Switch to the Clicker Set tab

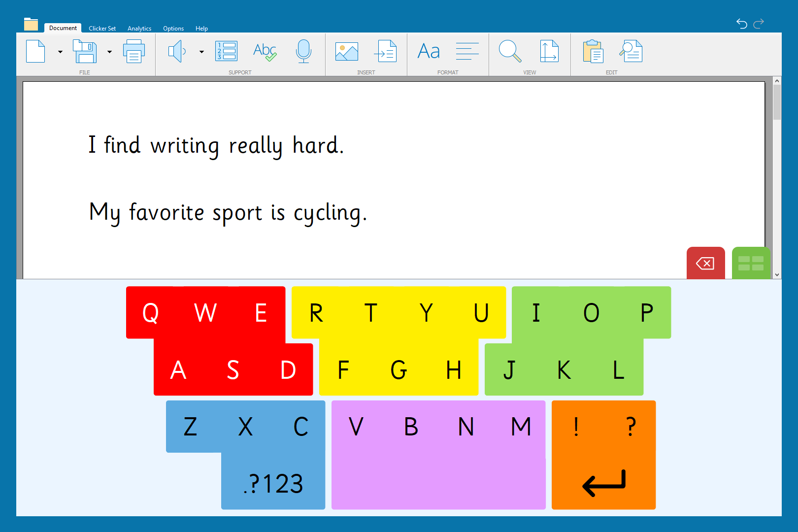point(102,29)
